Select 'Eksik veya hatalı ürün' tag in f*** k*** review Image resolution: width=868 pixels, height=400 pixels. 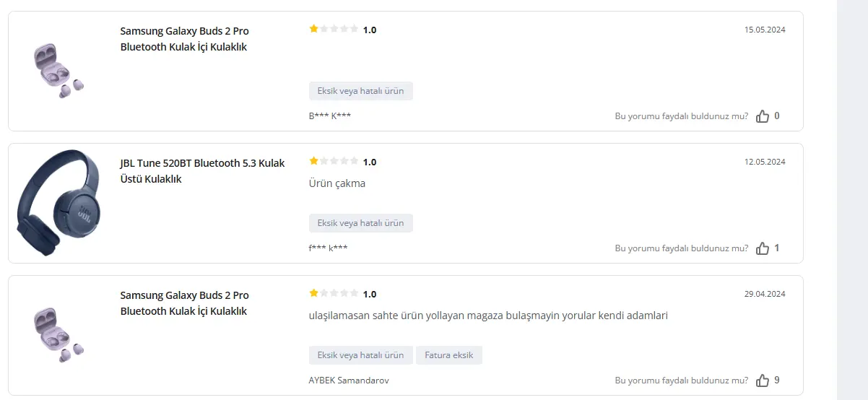coord(361,223)
